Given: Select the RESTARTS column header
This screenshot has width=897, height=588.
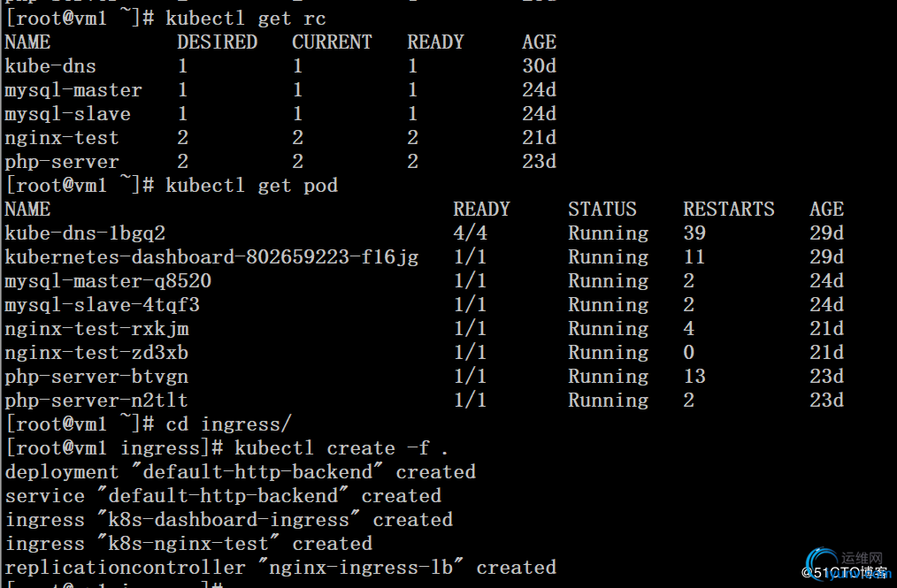Looking at the screenshot, I should [x=729, y=210].
